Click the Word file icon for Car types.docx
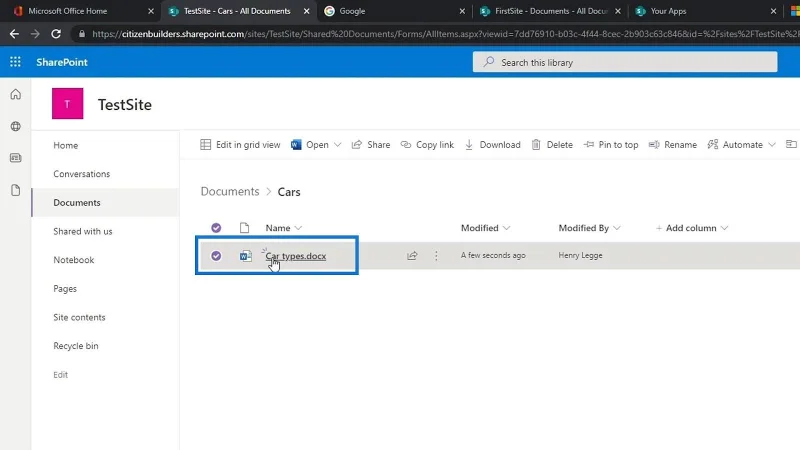800x450 pixels. pyautogui.click(x=246, y=256)
